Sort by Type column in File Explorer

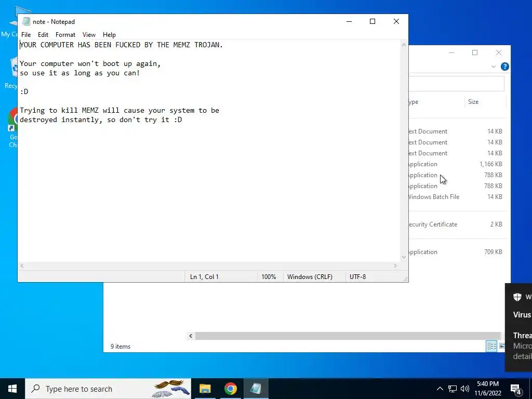436,102
